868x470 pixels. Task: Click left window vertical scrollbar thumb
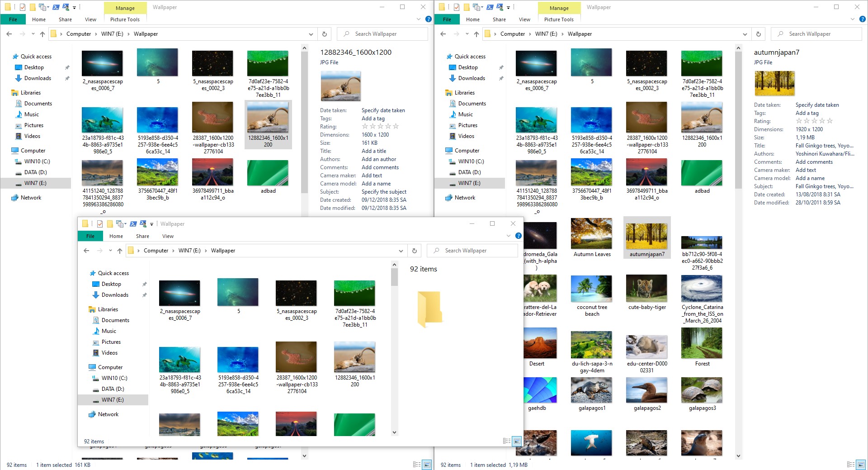304,122
